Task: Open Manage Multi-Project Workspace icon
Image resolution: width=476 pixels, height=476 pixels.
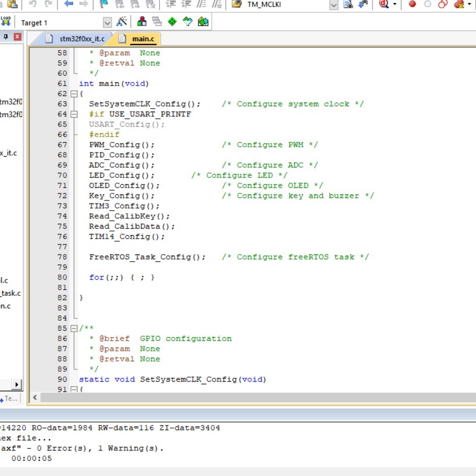Action: [x=157, y=21]
